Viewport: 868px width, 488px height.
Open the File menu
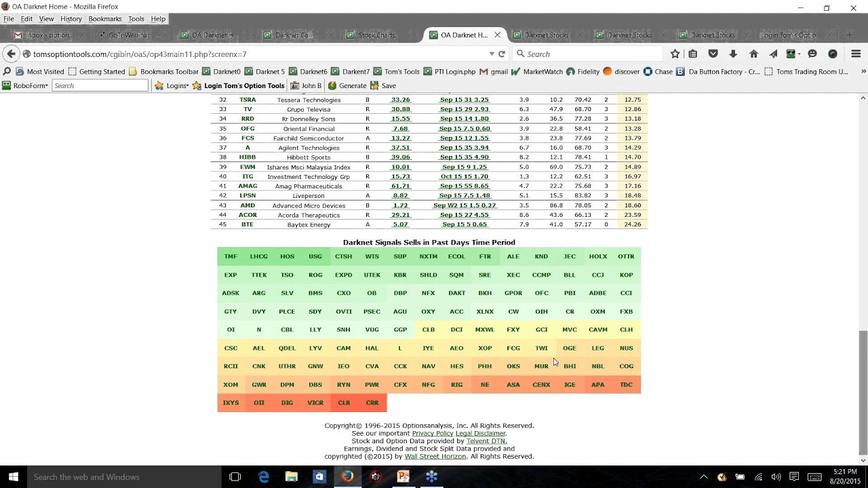pos(9,19)
